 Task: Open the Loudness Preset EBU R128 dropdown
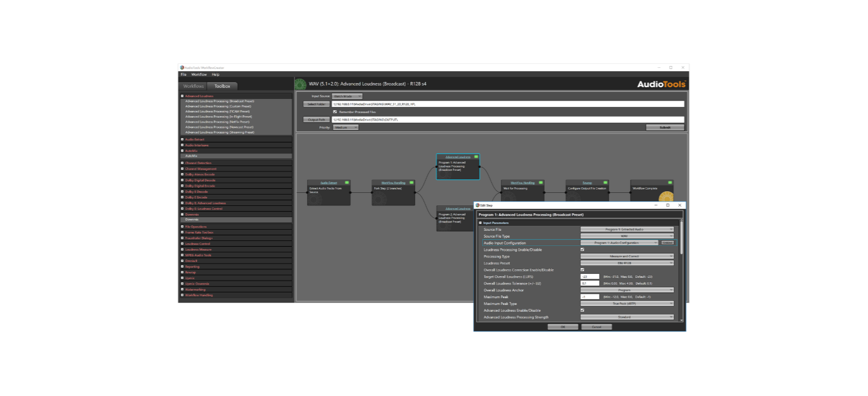[x=627, y=263]
